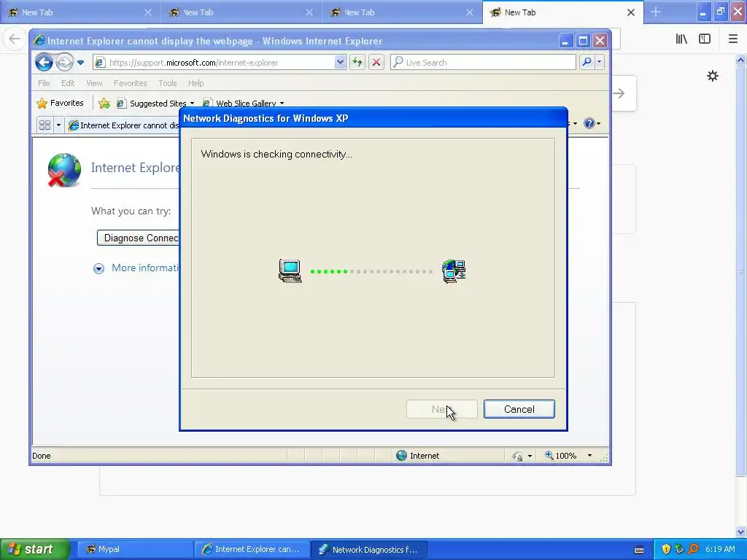The width and height of the screenshot is (747, 560).
Task: Open the Windows XP Start menu
Action: [35, 549]
